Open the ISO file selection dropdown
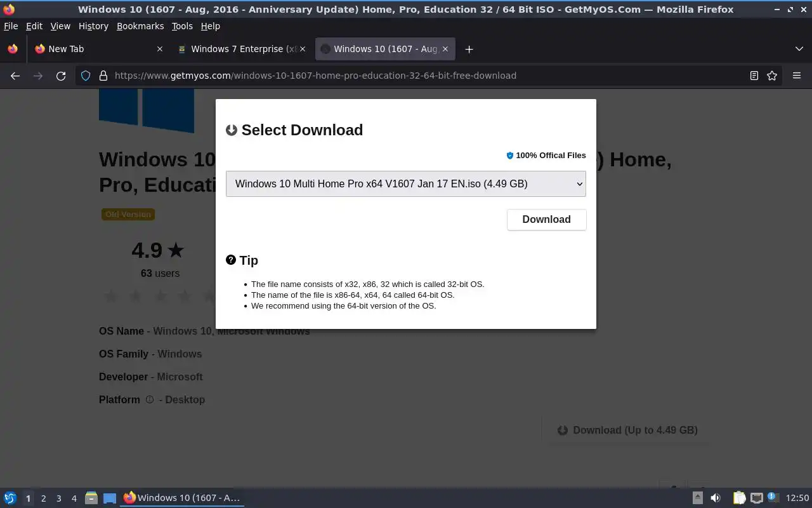 [x=406, y=184]
